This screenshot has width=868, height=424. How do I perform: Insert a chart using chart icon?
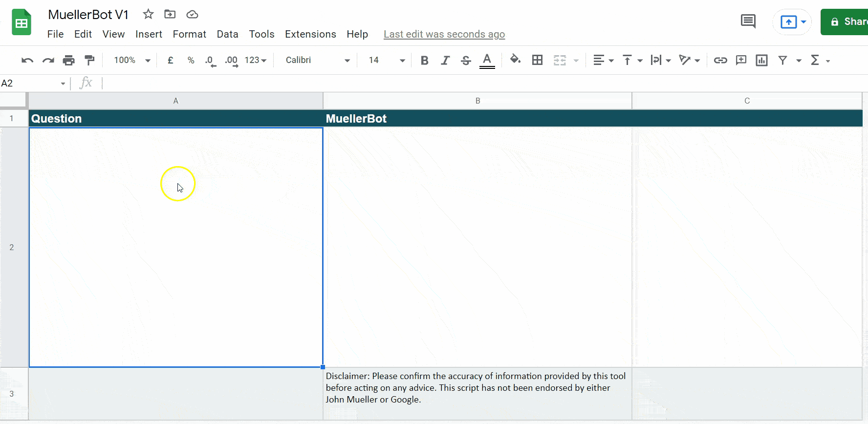pos(761,60)
